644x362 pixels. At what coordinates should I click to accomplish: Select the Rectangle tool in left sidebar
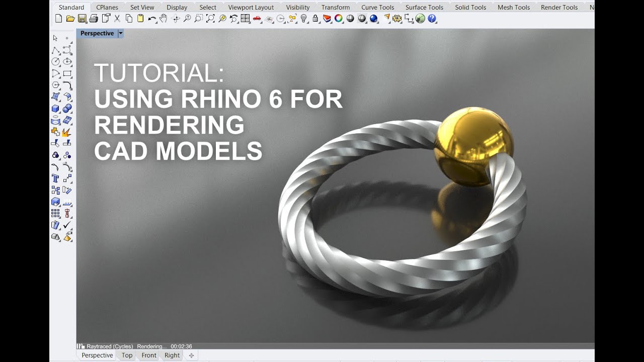[x=67, y=73]
